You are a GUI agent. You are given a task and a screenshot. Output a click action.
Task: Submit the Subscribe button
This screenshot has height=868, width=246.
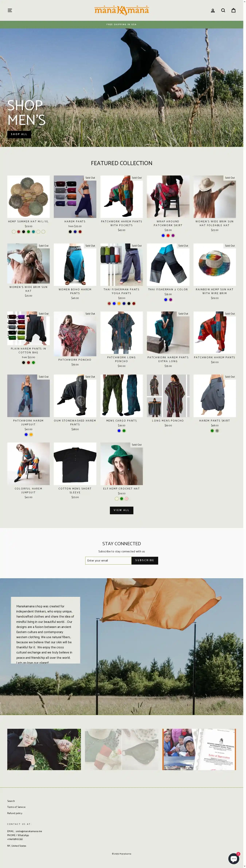145,560
